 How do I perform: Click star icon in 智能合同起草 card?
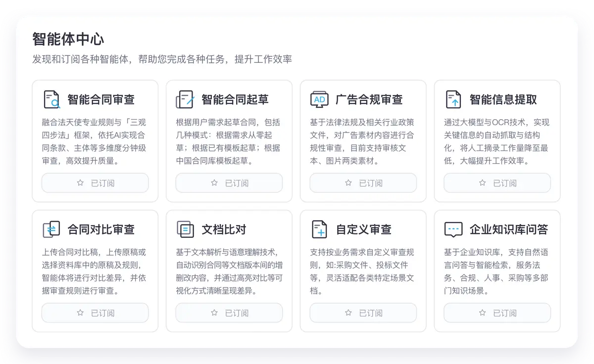click(x=214, y=183)
